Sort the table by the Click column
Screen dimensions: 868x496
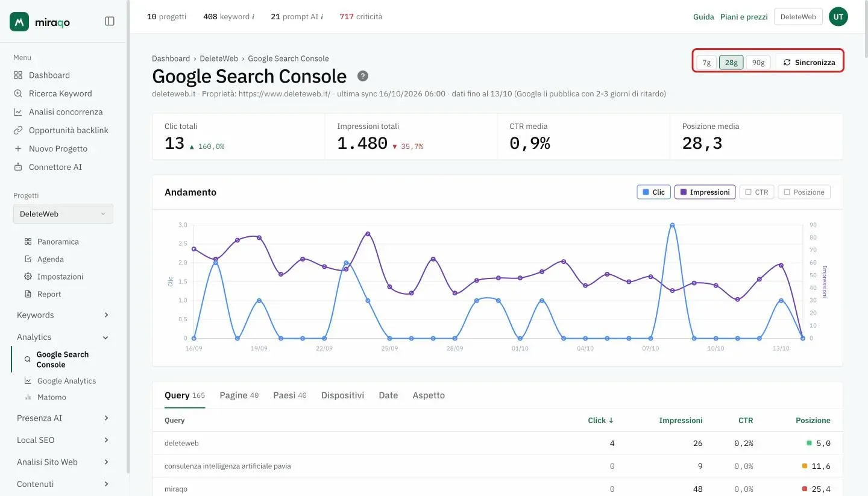click(x=601, y=421)
